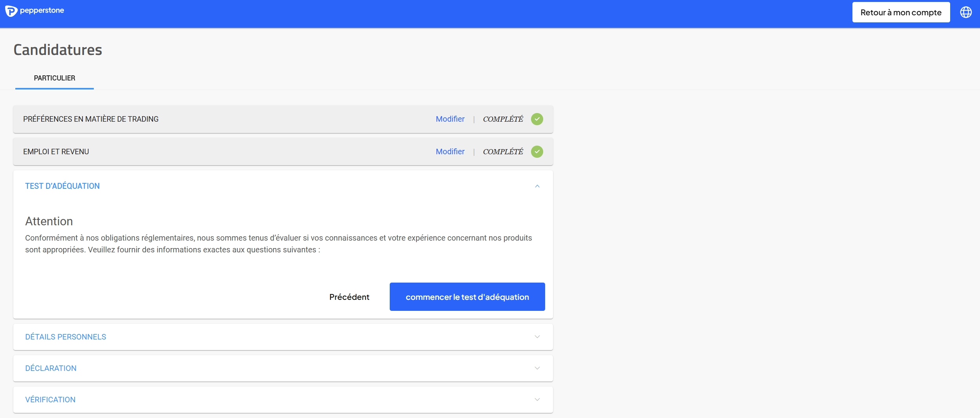Open the VÉRIFICATION section title
The height and width of the screenshot is (418, 980).
coord(50,400)
